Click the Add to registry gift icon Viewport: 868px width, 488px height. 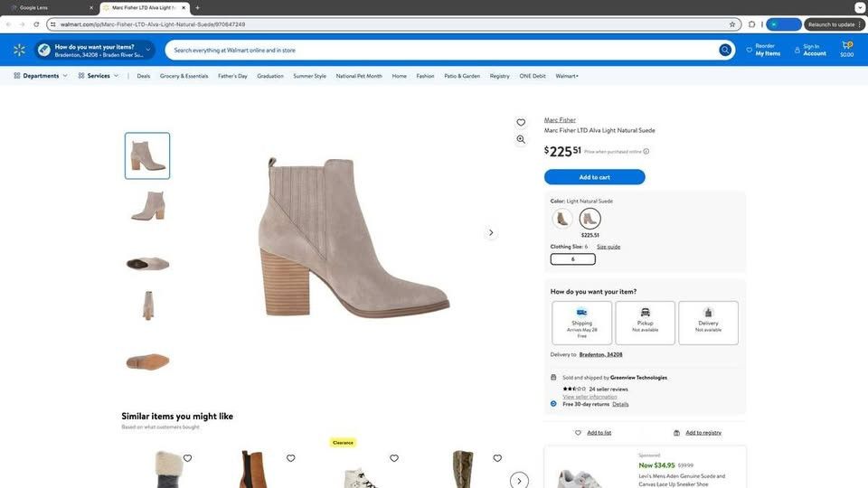[676, 433]
